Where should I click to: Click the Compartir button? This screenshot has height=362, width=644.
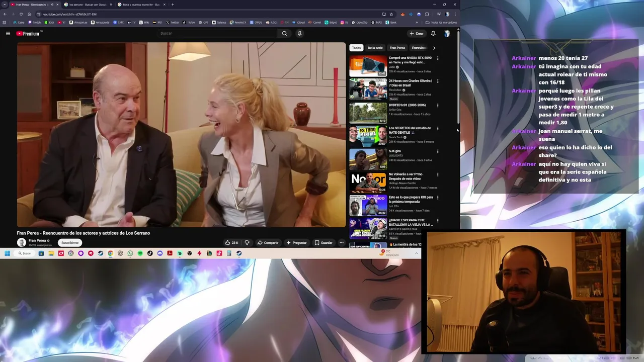[268, 243]
